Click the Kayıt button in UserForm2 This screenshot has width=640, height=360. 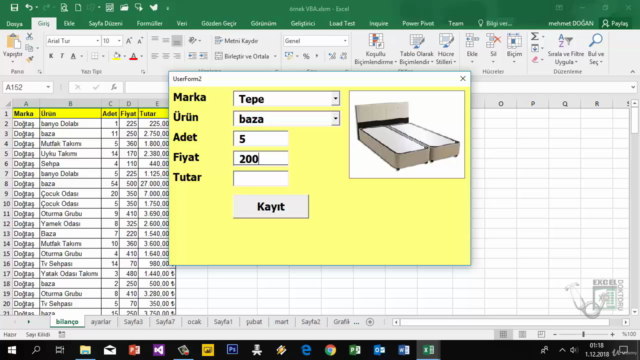coord(271,207)
